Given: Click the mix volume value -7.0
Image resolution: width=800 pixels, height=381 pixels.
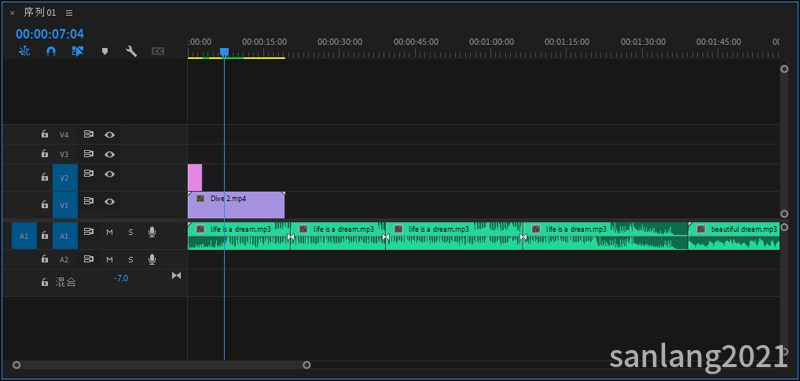Looking at the screenshot, I should tap(121, 278).
